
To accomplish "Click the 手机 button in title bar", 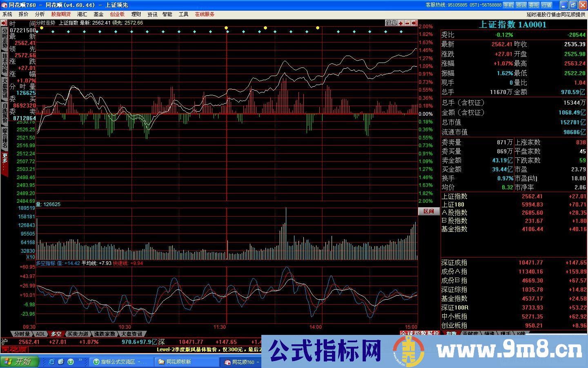I will coord(508,5).
